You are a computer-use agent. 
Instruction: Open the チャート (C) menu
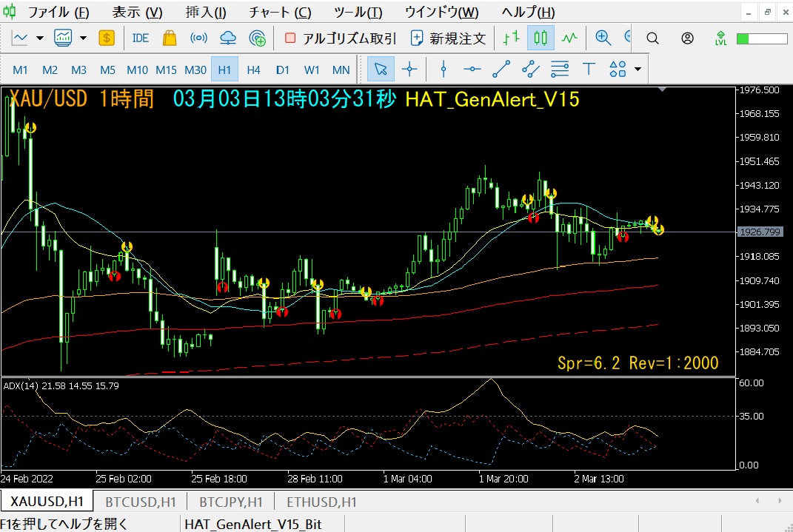pos(280,12)
